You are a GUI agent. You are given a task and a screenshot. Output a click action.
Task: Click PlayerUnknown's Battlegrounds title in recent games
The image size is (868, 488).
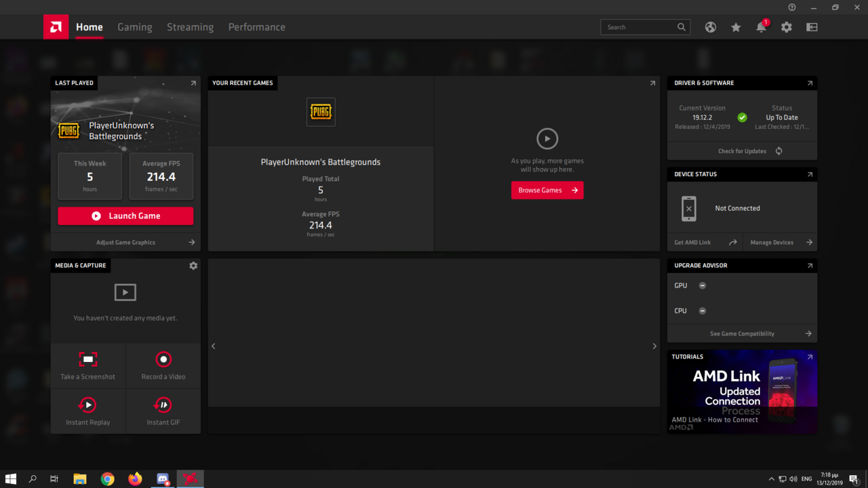pyautogui.click(x=321, y=162)
